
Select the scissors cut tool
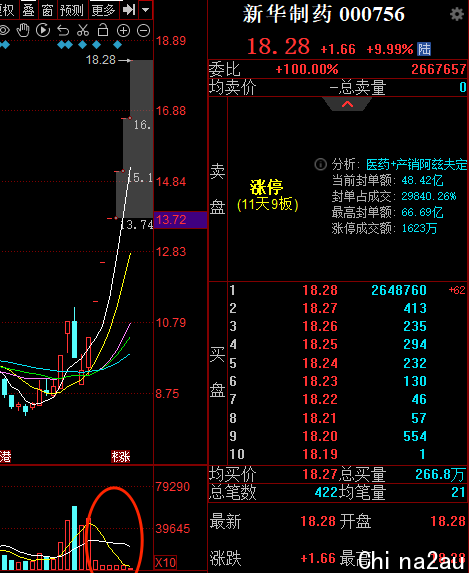(x=83, y=30)
